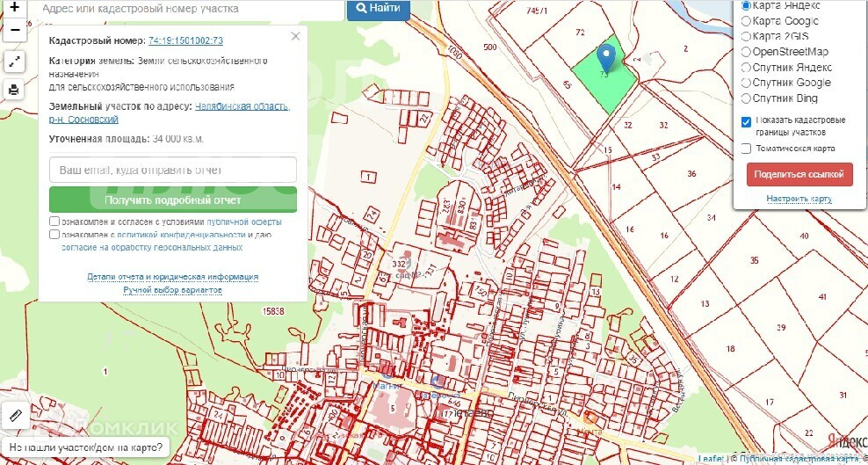
Task: Toggle fullscreen map view icon
Action: tap(14, 62)
